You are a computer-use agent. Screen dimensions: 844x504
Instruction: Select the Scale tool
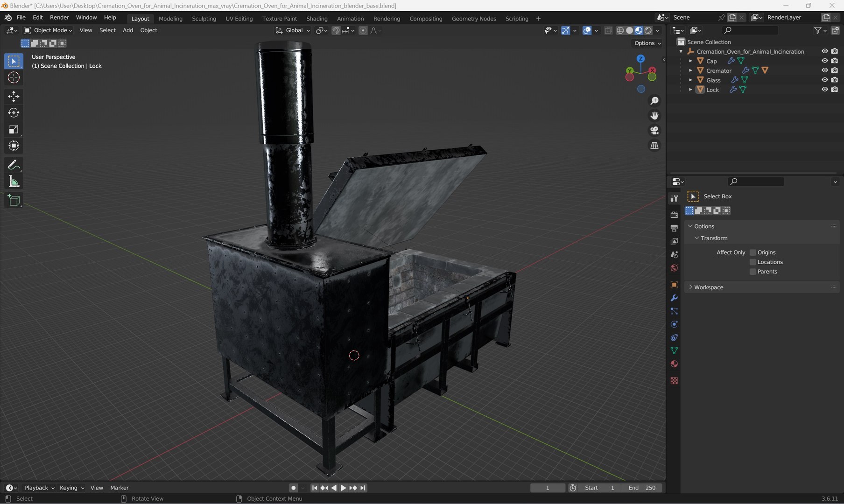(x=14, y=129)
